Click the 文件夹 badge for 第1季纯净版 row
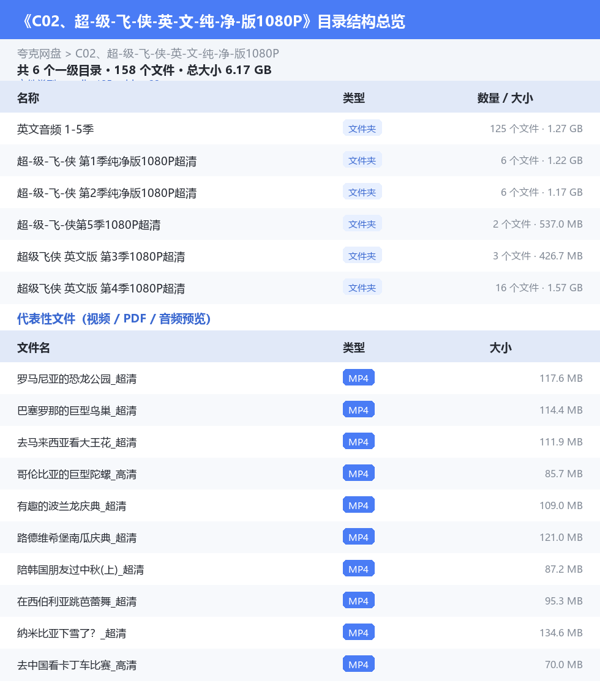Viewport: 600px width, 700px height. click(x=362, y=160)
